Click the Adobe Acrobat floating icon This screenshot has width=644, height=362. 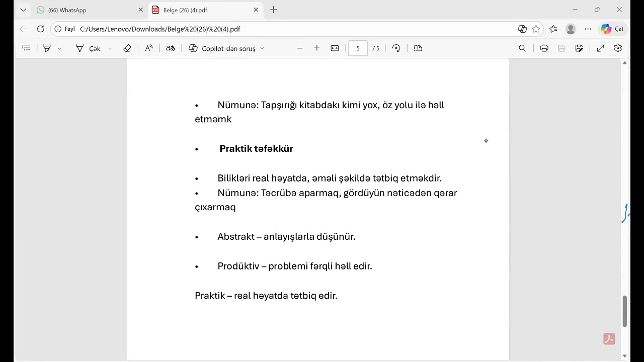pyautogui.click(x=609, y=339)
